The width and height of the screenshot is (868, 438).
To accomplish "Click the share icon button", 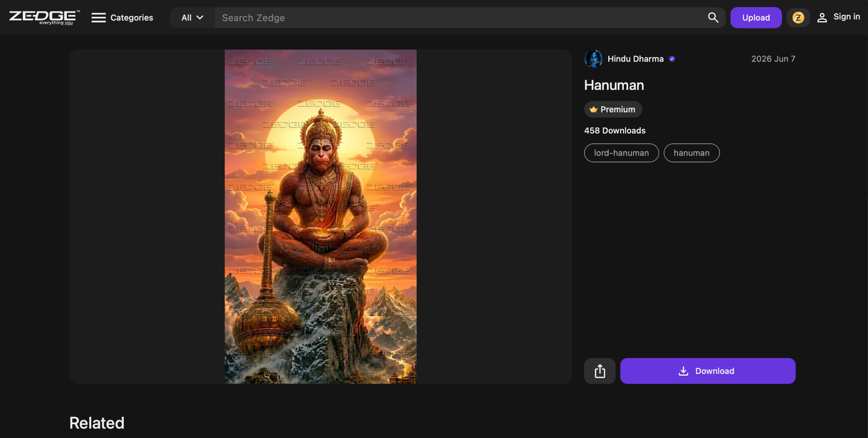I will (x=599, y=371).
